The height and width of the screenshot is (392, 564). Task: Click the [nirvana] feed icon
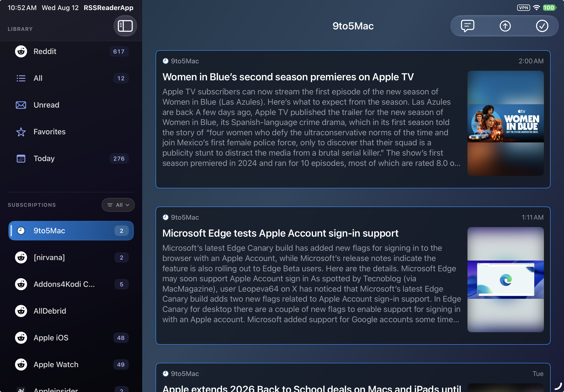click(x=21, y=257)
